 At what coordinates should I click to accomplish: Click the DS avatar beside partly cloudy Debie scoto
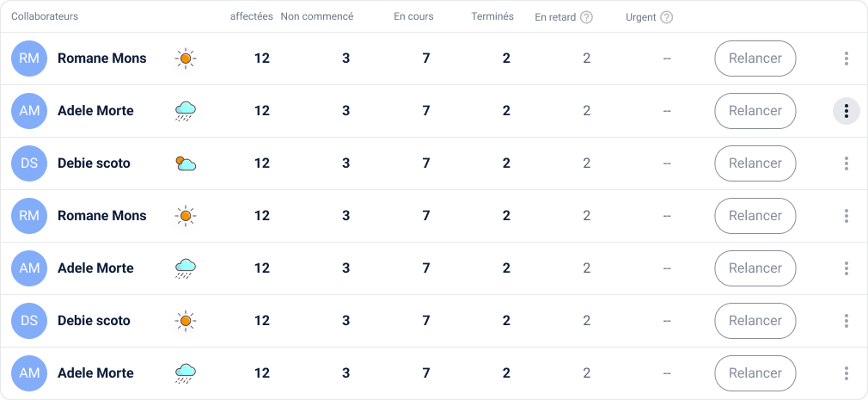(29, 163)
